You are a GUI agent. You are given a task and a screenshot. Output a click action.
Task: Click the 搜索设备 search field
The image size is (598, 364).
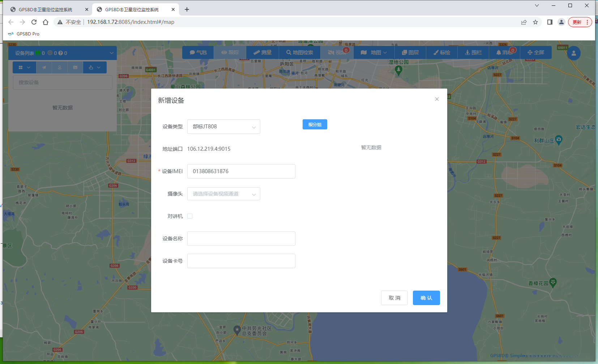pos(63,82)
